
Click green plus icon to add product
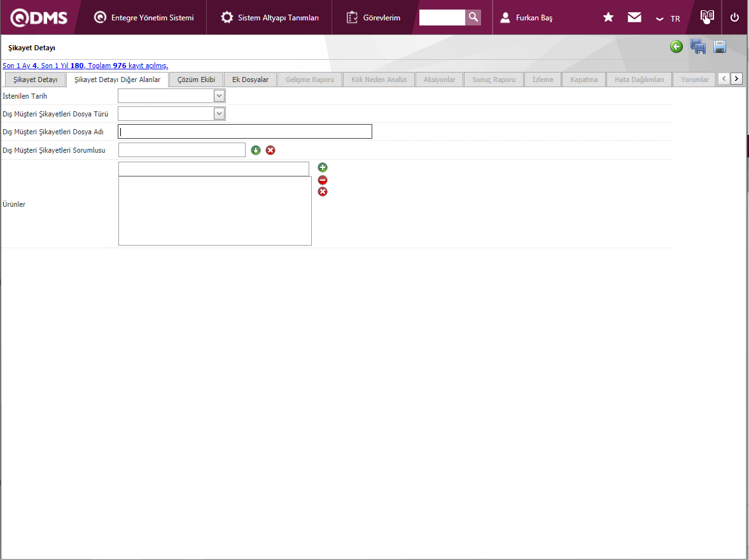[x=323, y=167]
